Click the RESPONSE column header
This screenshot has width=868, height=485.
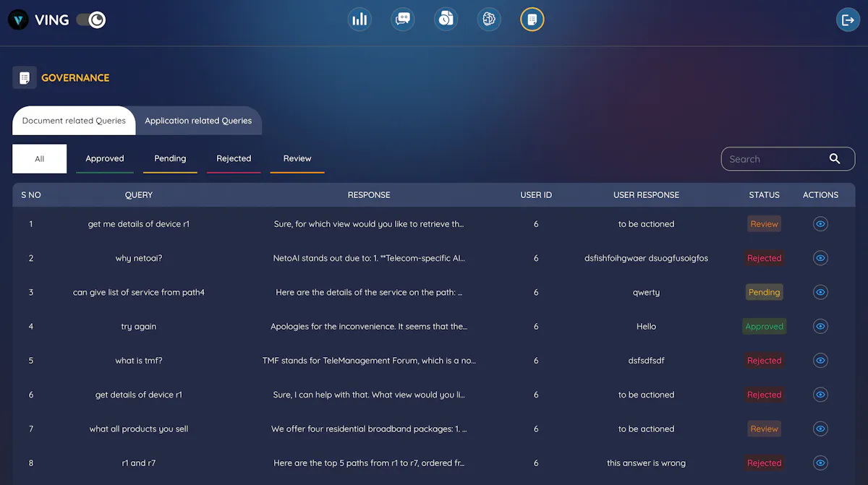coord(369,195)
